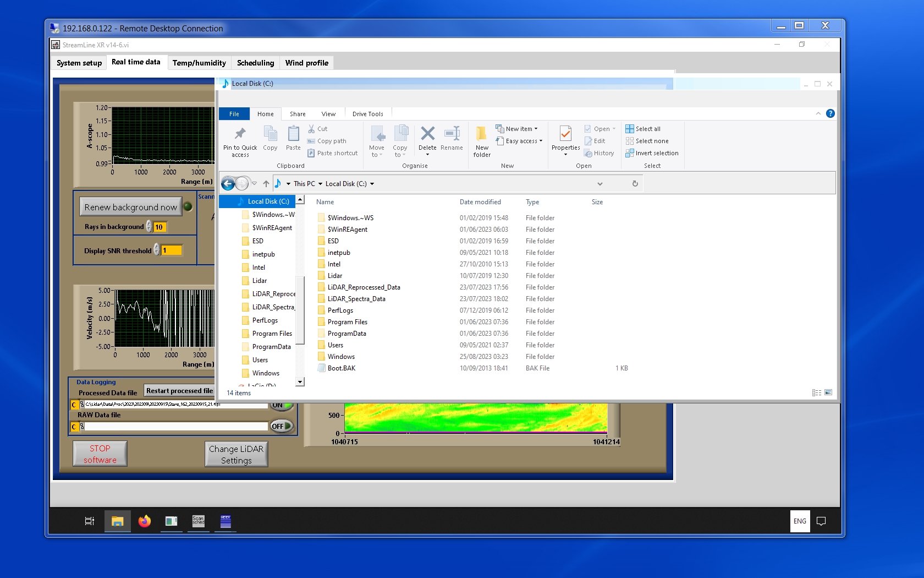Open the View ribbon tab
This screenshot has width=924, height=578.
[x=328, y=114]
